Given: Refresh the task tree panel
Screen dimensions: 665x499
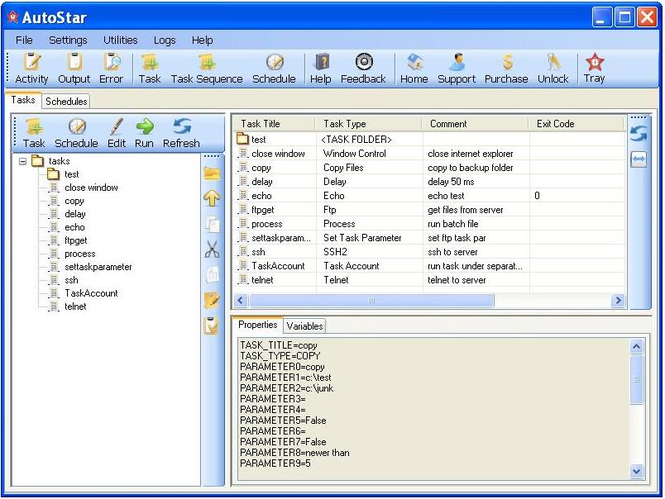Looking at the screenshot, I should tap(182, 133).
